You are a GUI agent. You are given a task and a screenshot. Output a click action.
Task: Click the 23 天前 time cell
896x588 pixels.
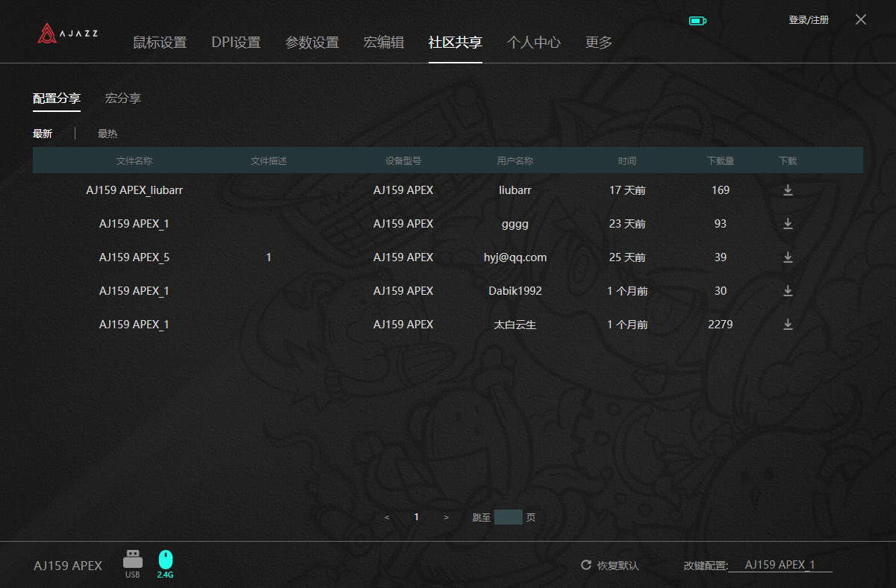pos(627,224)
